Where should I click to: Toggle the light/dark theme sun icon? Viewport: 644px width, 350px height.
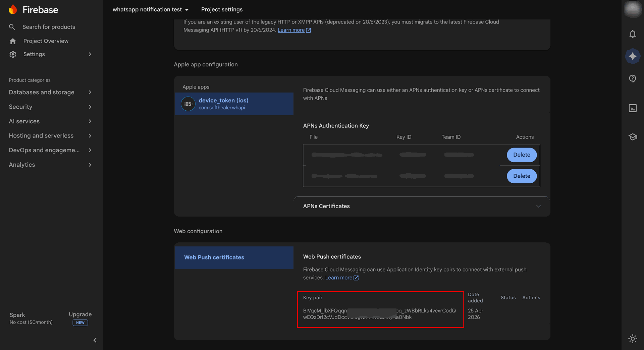coord(633,339)
